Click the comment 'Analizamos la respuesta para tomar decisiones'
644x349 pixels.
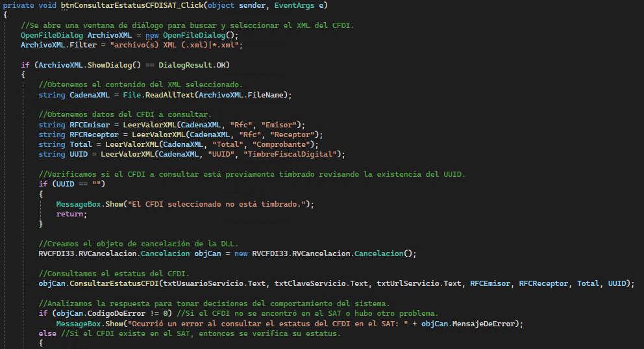[214, 304]
